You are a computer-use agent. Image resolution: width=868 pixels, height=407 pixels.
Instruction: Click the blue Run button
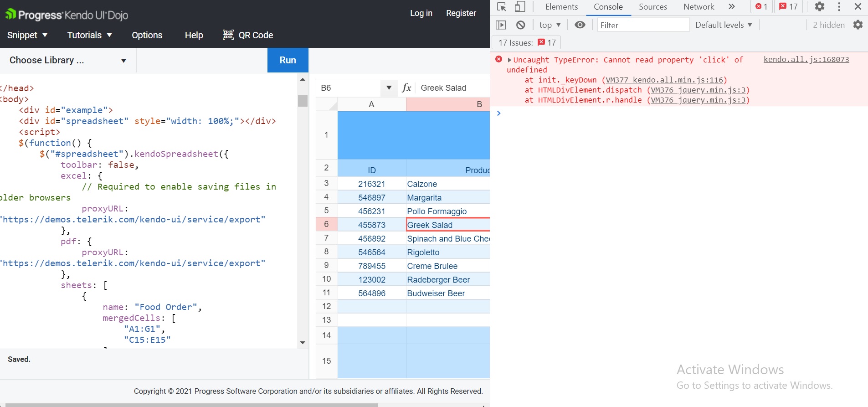[x=288, y=60]
